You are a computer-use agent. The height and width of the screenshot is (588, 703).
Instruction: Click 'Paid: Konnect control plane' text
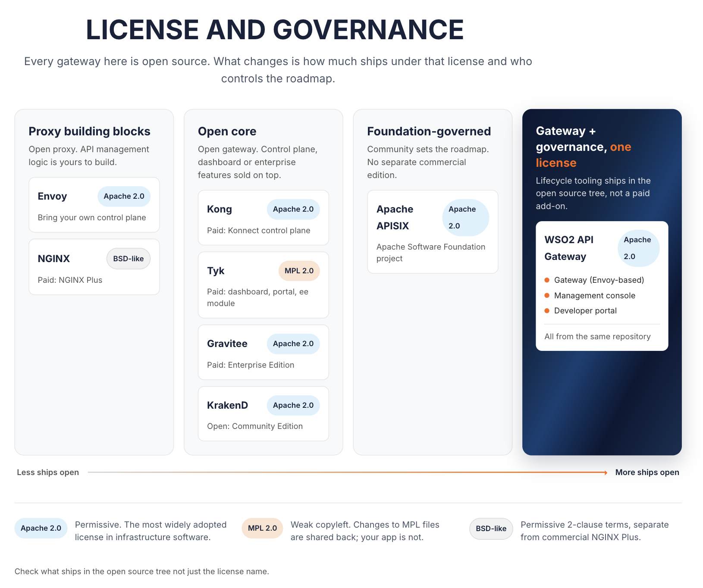pos(259,231)
